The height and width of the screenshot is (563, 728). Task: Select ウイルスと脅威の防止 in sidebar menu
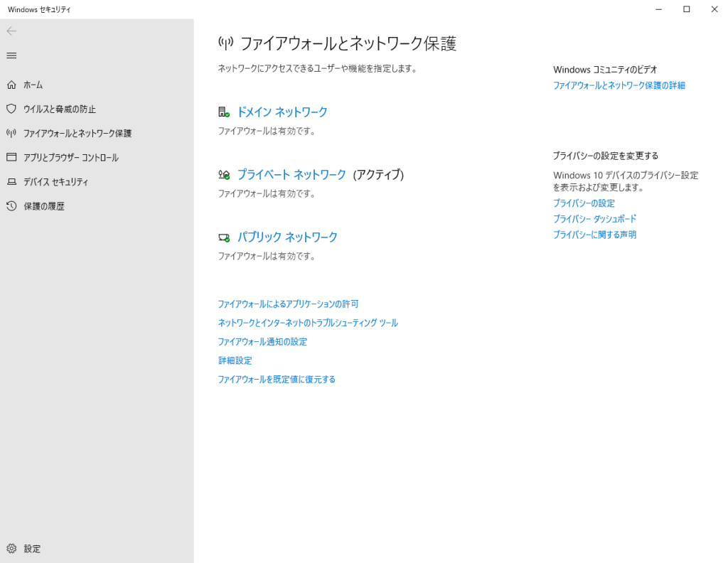(60, 109)
